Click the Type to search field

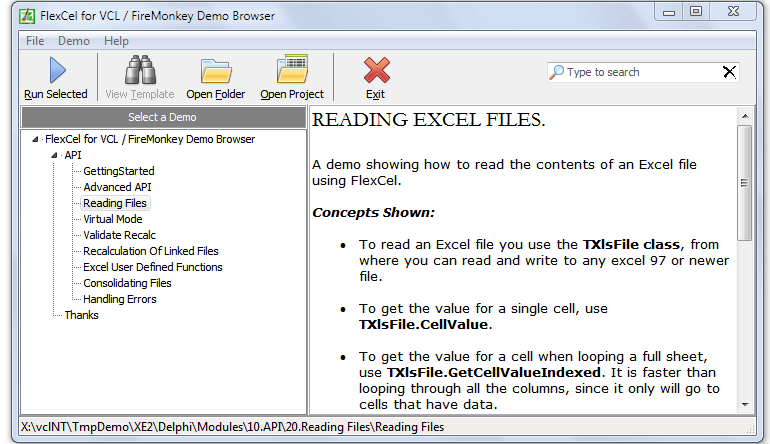[643, 72]
